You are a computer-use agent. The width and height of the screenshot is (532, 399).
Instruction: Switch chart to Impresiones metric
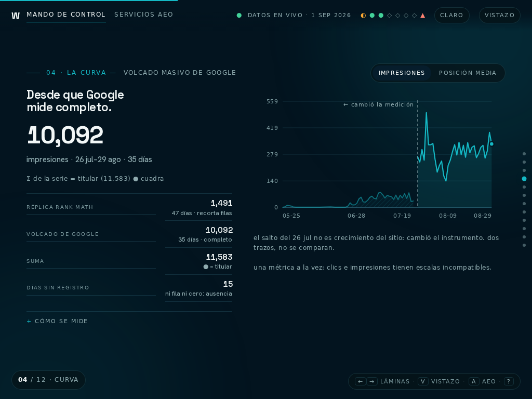click(402, 73)
